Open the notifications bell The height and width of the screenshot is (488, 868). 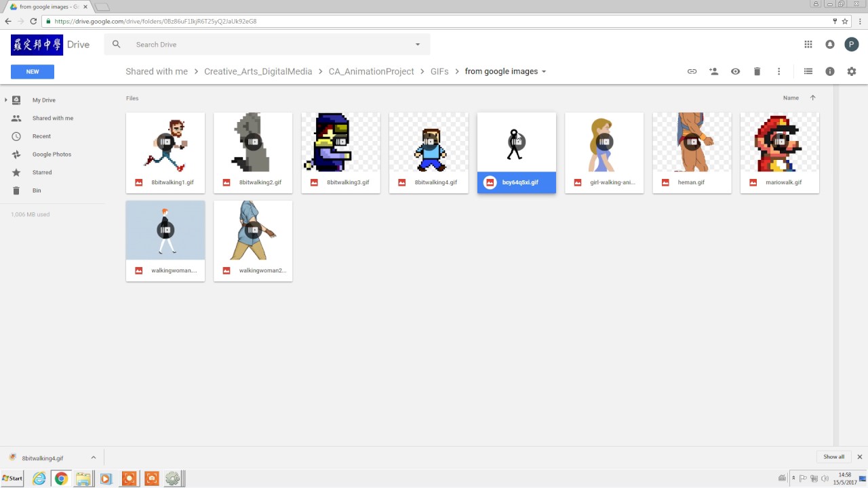829,44
